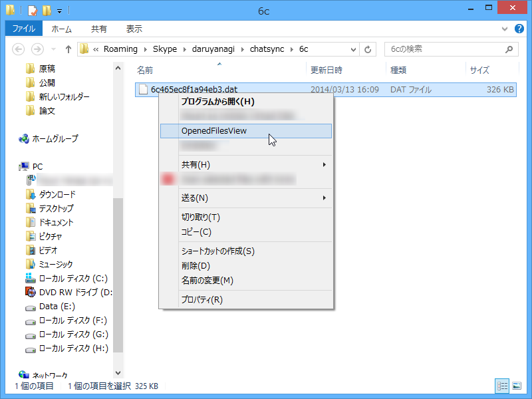Expand chevron after Skype in path
The width and height of the screenshot is (532, 399).
[185, 49]
